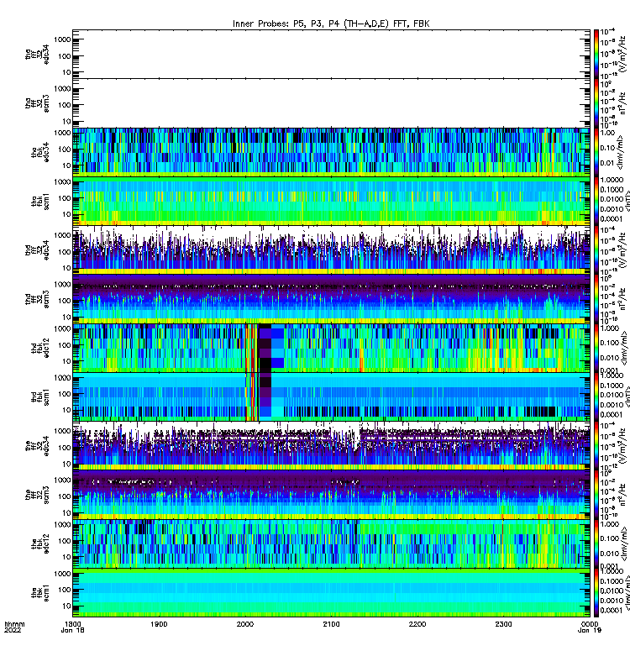Click the color bar beside thd fbk scm1 panel

pos(596,396)
